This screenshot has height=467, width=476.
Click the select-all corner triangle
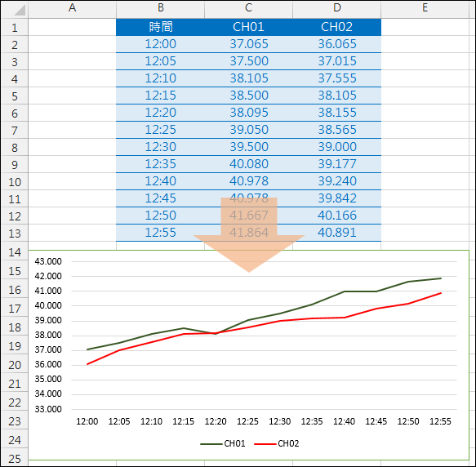[x=20, y=10]
